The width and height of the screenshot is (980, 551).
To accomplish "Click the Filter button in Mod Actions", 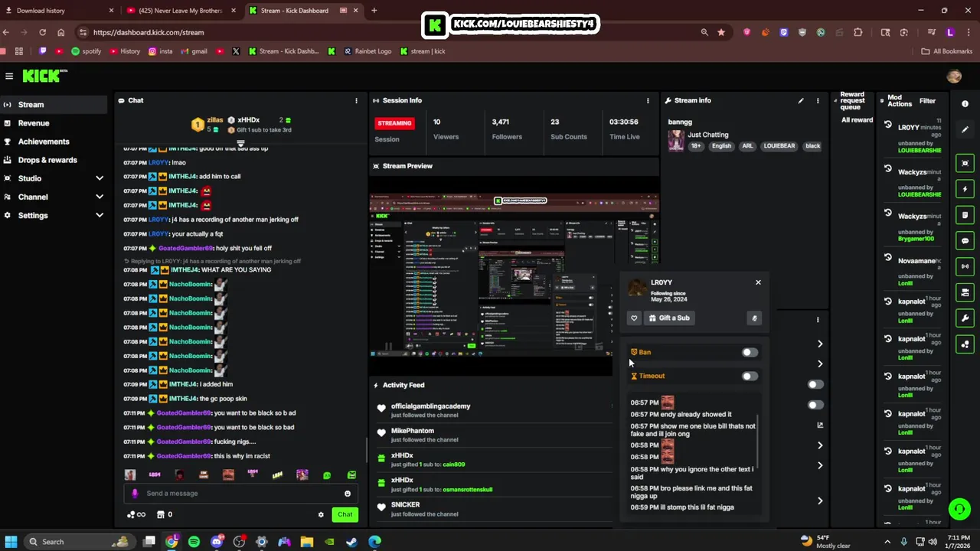I will point(927,101).
